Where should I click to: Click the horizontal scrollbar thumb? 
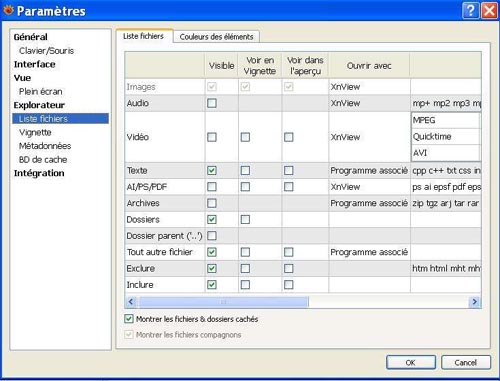[223, 302]
